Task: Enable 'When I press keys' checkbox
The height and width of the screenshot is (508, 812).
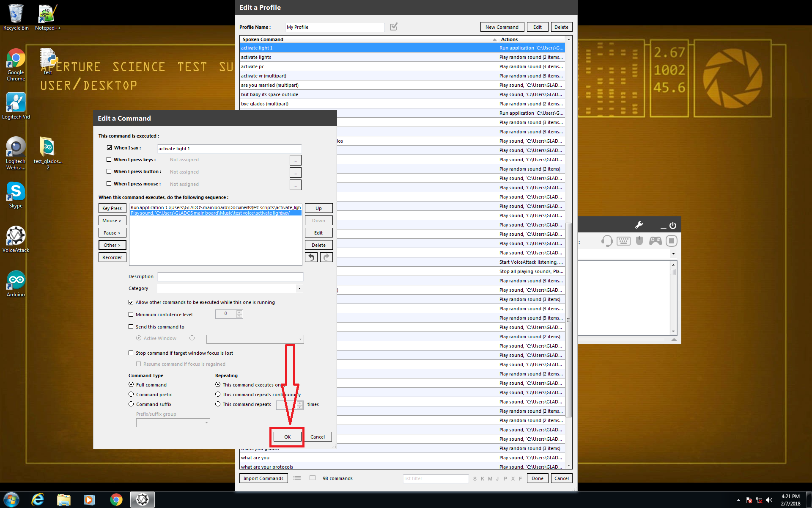Action: pyautogui.click(x=109, y=160)
